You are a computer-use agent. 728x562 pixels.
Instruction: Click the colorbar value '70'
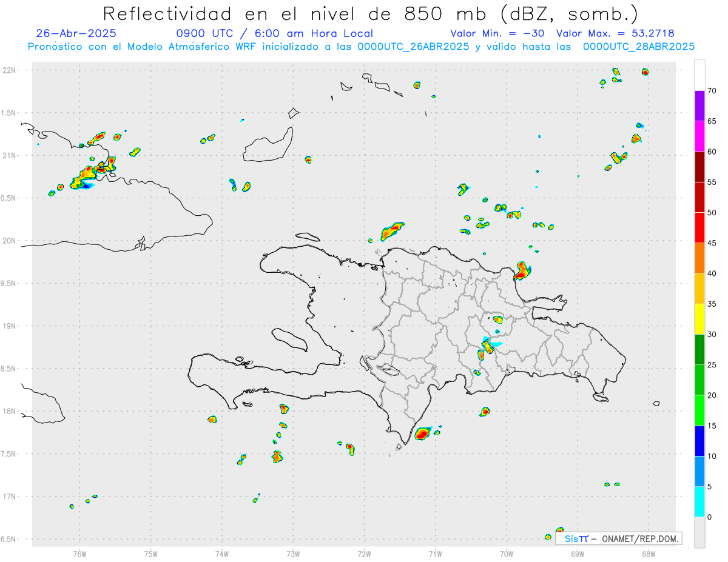coord(712,91)
